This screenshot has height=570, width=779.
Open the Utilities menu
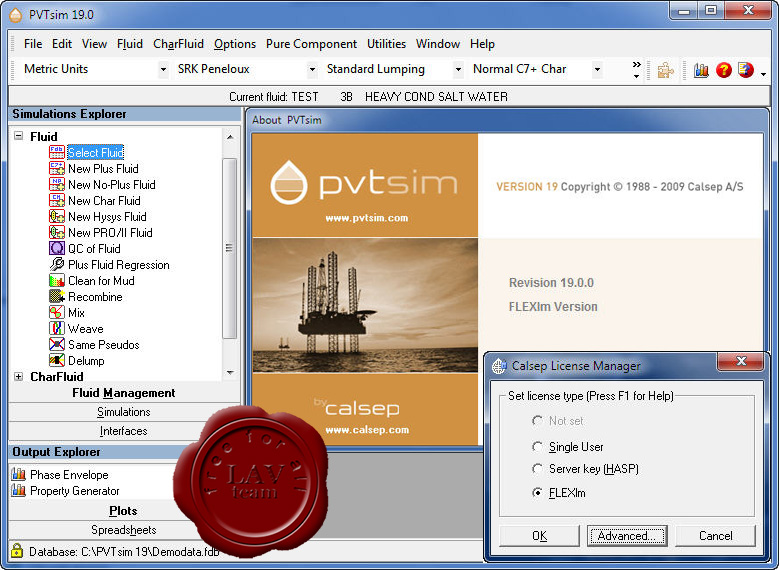[x=386, y=44]
